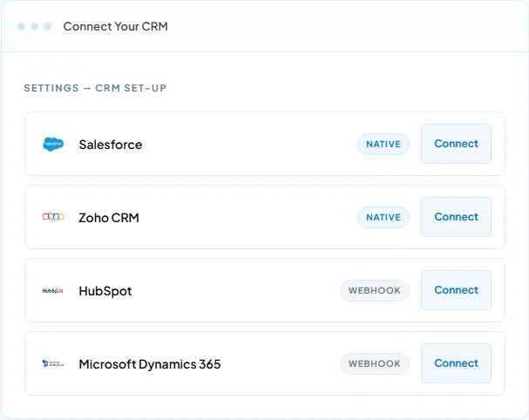529x420 pixels.
Task: Click the third window control dot
Action: pos(48,26)
